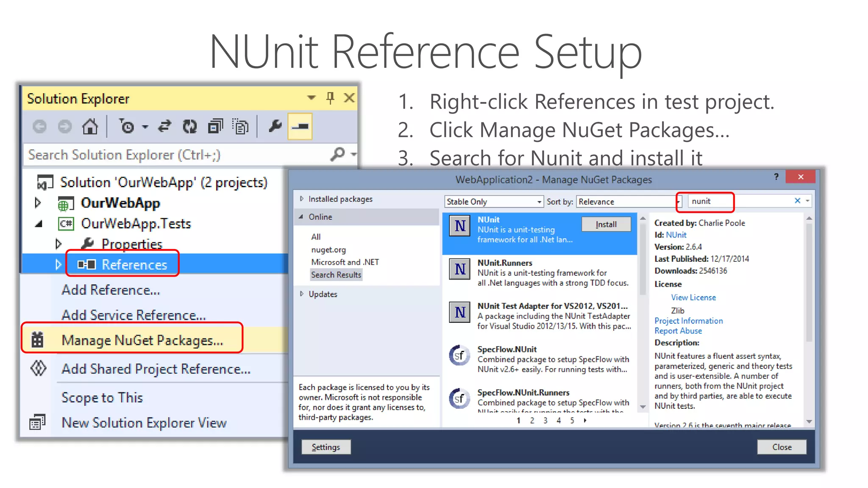Pin the Solution Explorer panel

[331, 98]
